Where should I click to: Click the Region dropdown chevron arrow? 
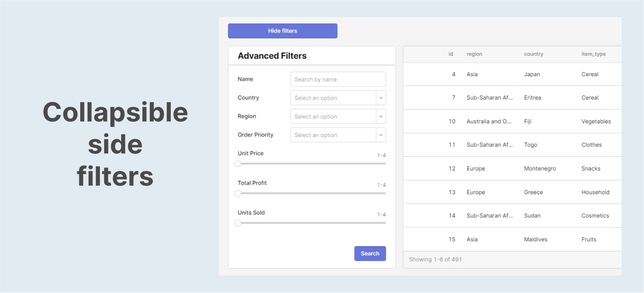tap(381, 116)
